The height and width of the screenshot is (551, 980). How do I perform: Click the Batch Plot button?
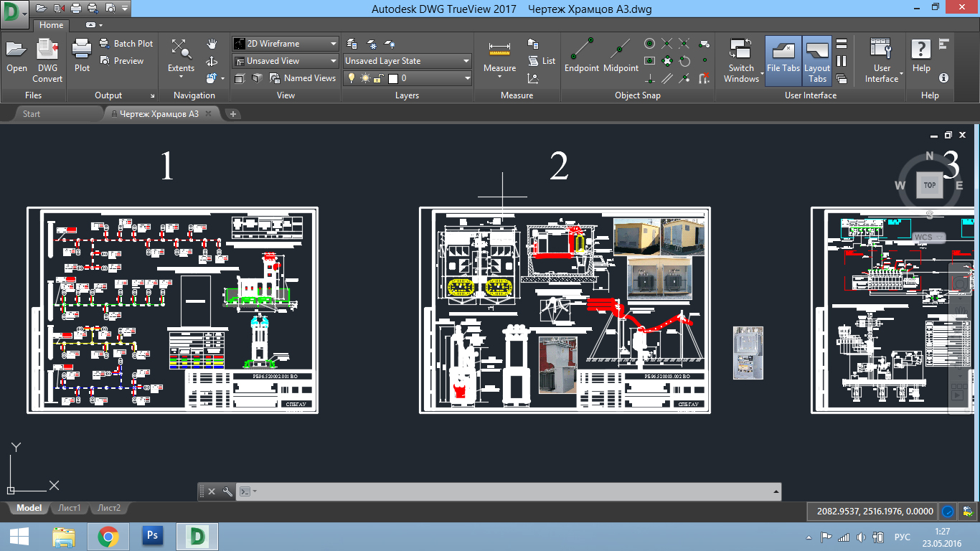click(x=126, y=44)
